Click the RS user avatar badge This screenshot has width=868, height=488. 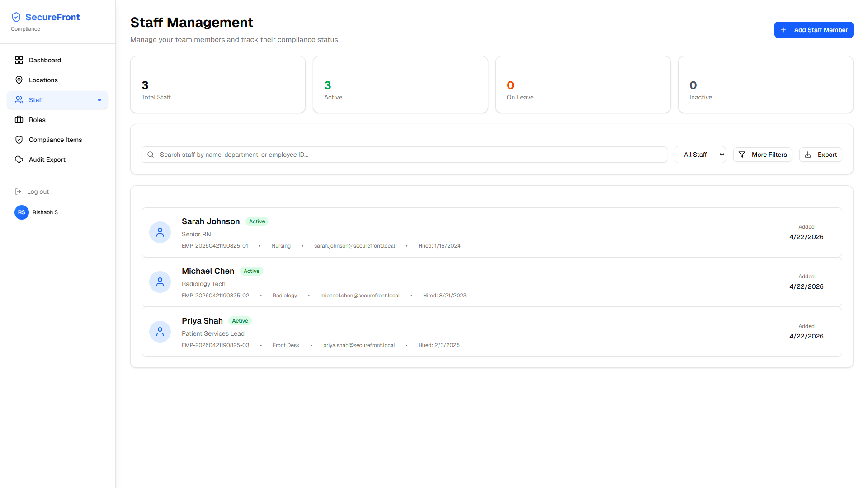coord(22,212)
